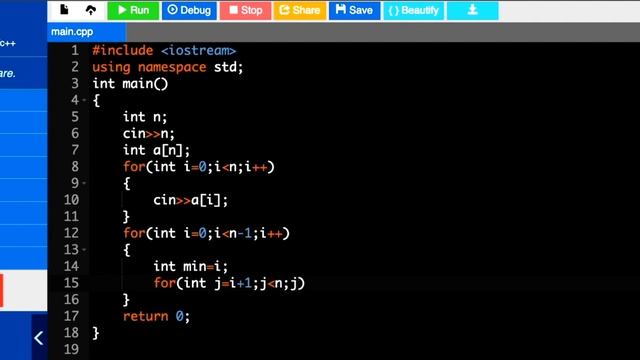Download the code with the download icon
640x360 pixels.
(473, 10)
